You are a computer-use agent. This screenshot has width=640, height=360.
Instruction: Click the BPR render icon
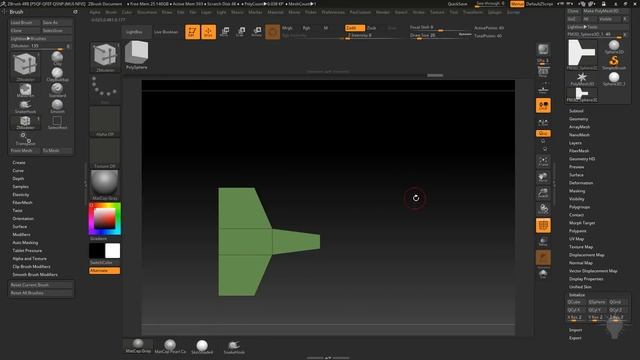coord(543,50)
